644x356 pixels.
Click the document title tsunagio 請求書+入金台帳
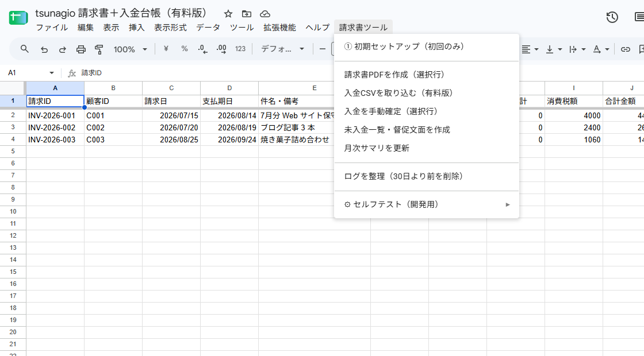[122, 13]
